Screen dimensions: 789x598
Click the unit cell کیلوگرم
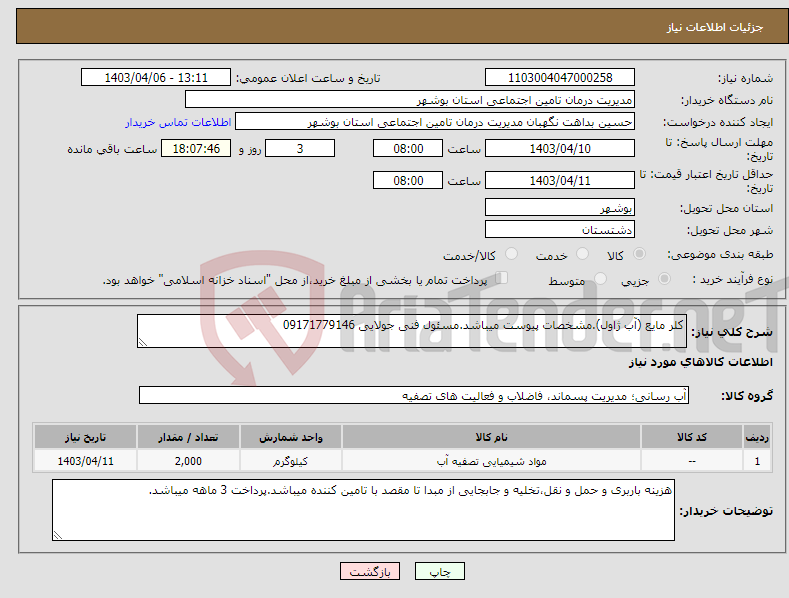[x=291, y=461]
